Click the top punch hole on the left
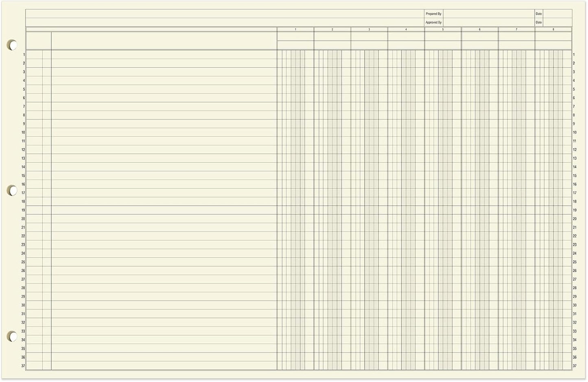Image resolution: width=588 pixels, height=382 pixels. point(12,45)
